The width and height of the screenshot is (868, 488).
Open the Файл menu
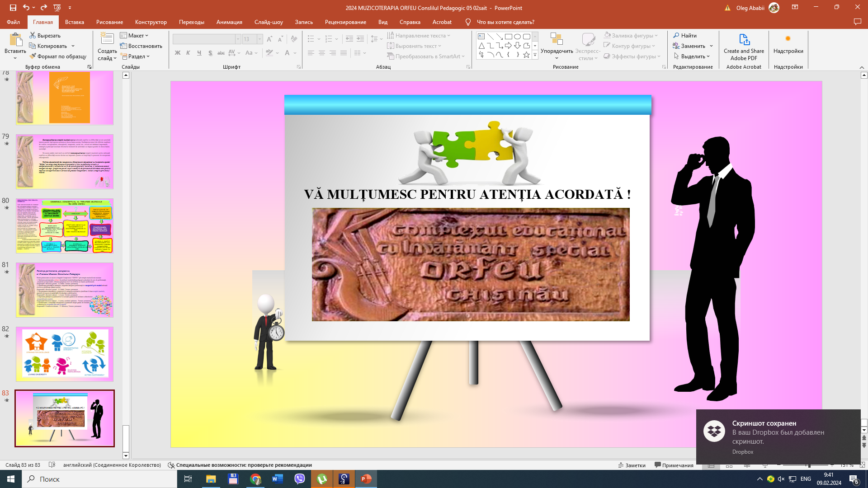13,22
